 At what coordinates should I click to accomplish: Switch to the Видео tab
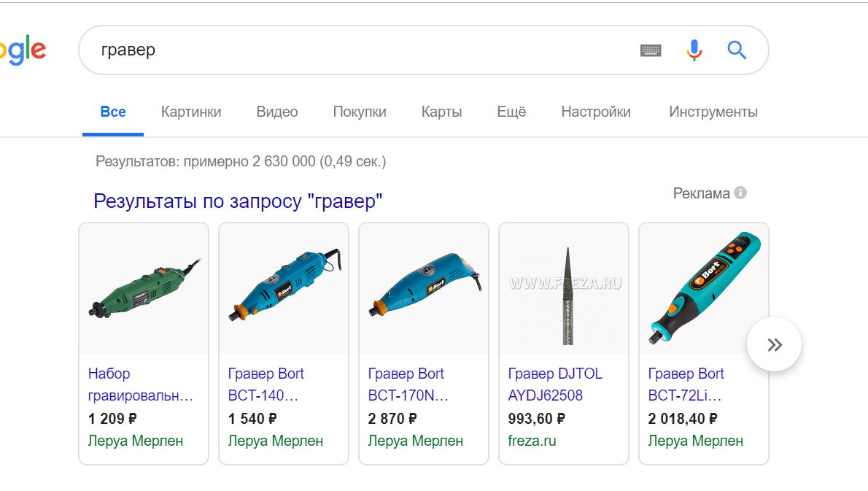pos(276,112)
